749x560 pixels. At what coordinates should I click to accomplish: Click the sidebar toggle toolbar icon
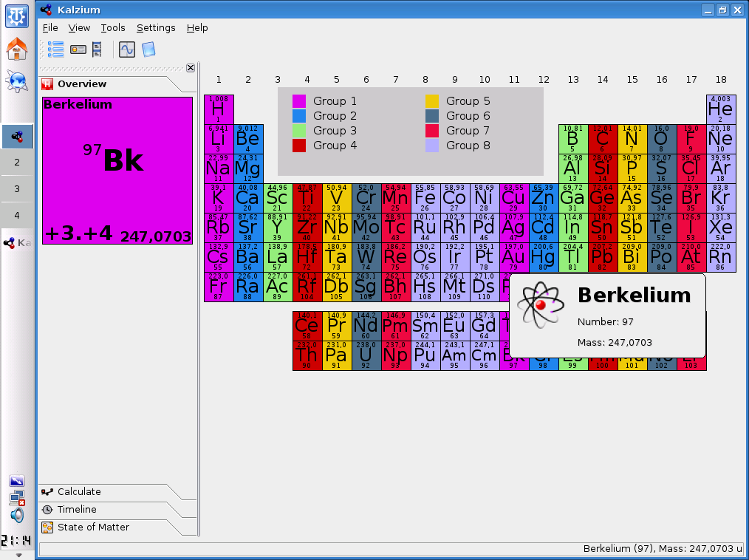tap(97, 49)
